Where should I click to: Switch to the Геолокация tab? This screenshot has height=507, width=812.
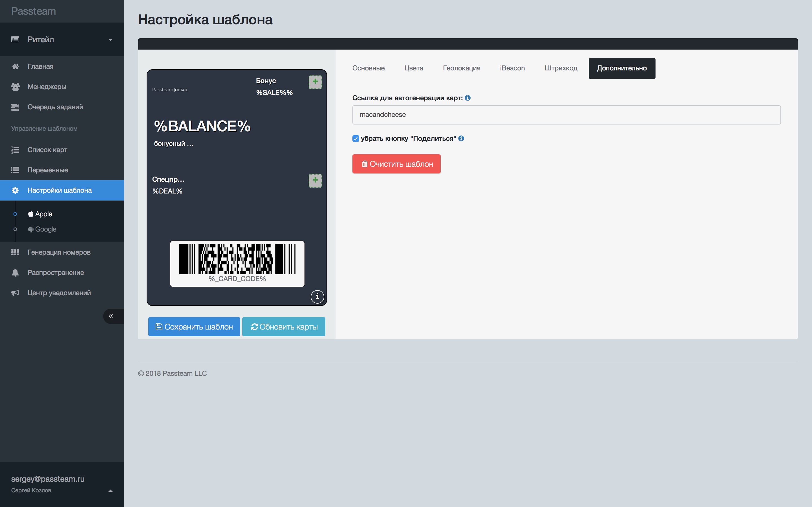coord(461,68)
